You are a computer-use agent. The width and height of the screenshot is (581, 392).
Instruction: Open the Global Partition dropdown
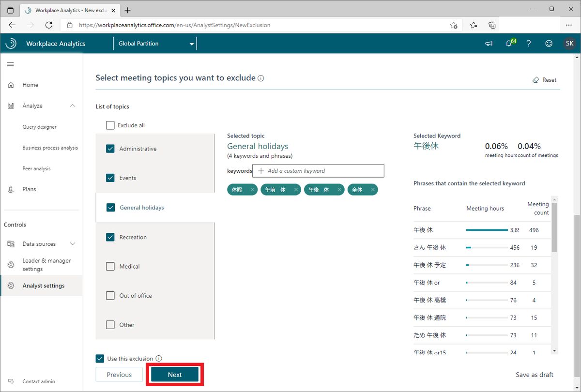pyautogui.click(x=156, y=44)
